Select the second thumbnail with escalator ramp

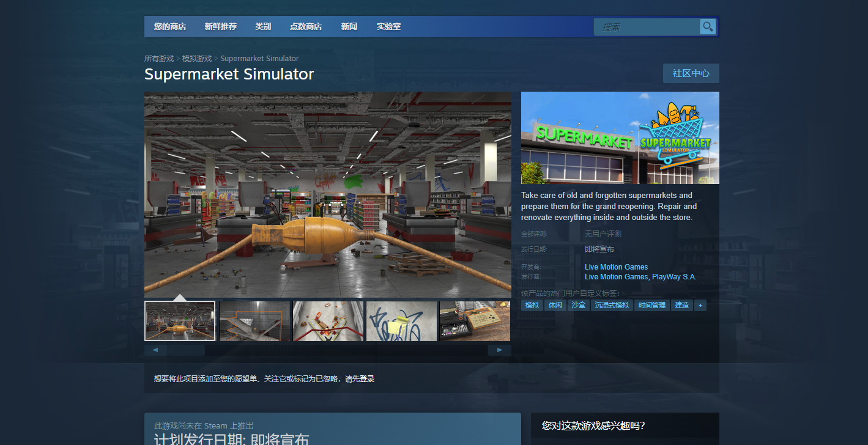coord(254,321)
